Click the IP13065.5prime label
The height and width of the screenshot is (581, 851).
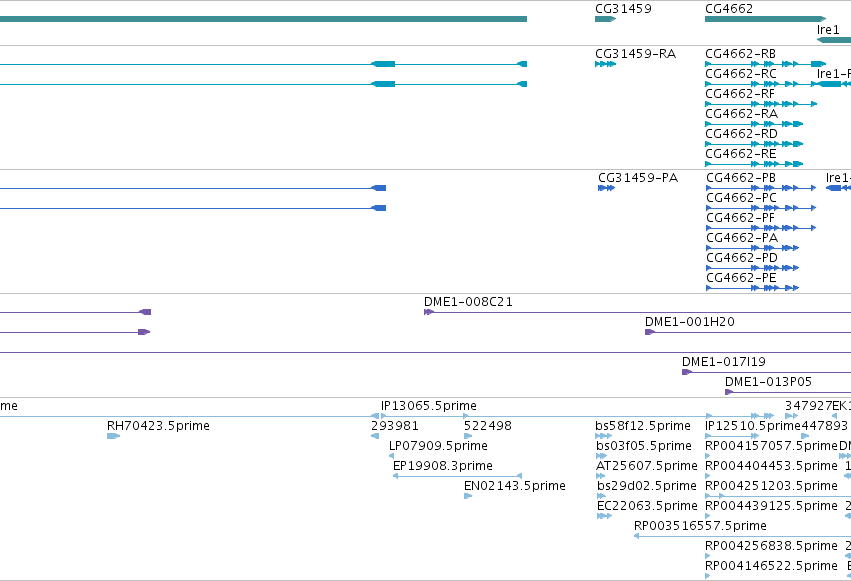click(429, 406)
